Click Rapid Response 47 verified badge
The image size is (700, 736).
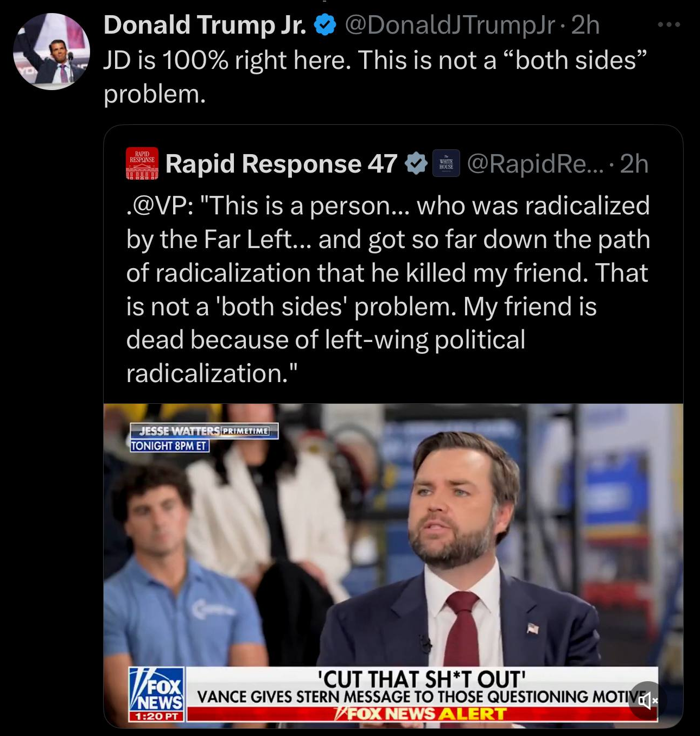click(417, 163)
